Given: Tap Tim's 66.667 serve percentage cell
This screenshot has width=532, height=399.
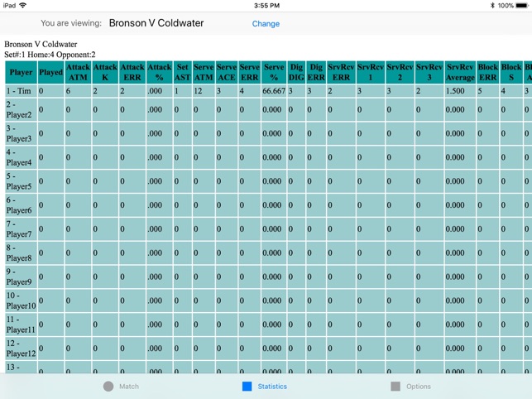Looking at the screenshot, I should coord(273,91).
